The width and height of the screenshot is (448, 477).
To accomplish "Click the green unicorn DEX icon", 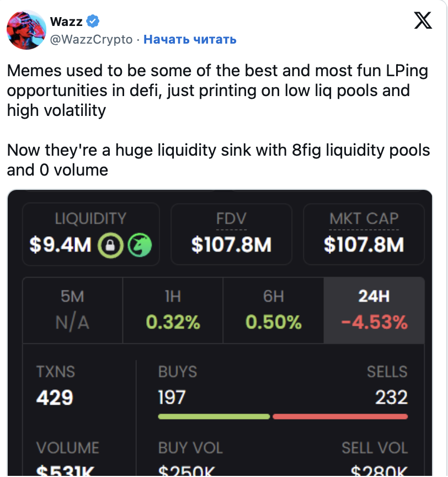I will pos(139,245).
